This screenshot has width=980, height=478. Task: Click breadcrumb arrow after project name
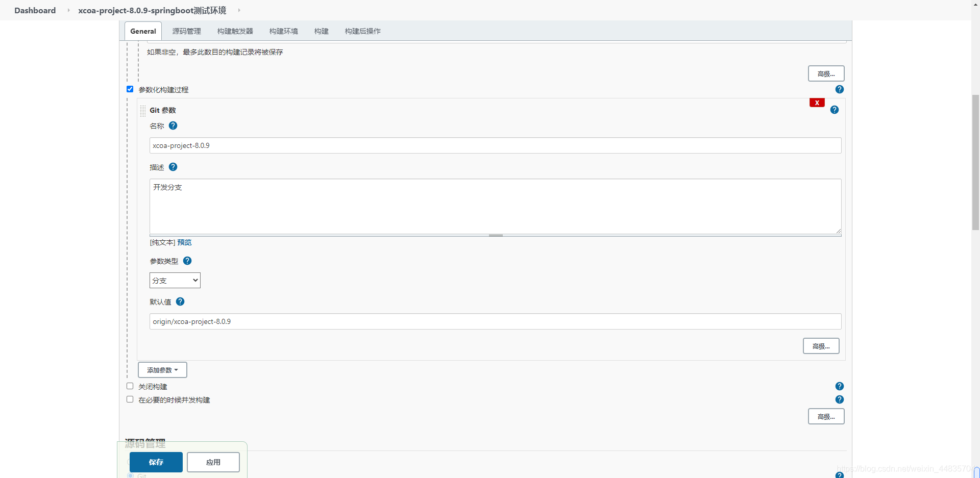(239, 10)
